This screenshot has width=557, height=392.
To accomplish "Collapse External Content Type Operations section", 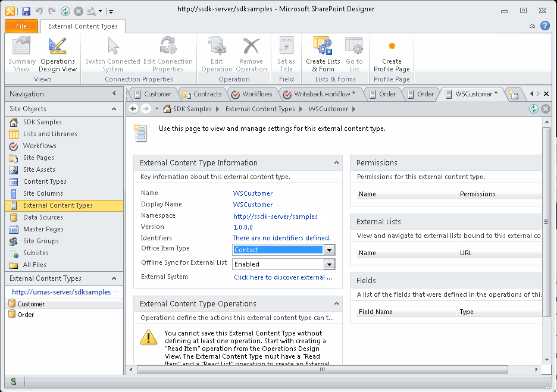I will pyautogui.click(x=336, y=303).
